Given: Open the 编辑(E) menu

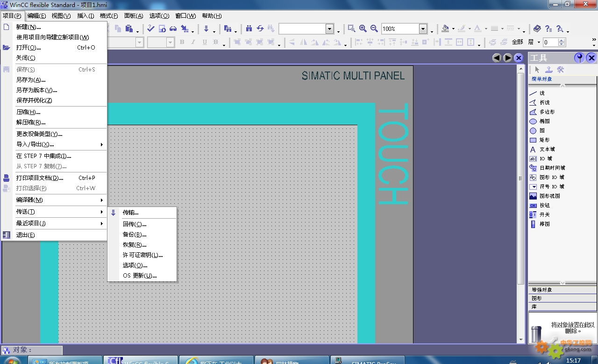Looking at the screenshot, I should pos(36,16).
